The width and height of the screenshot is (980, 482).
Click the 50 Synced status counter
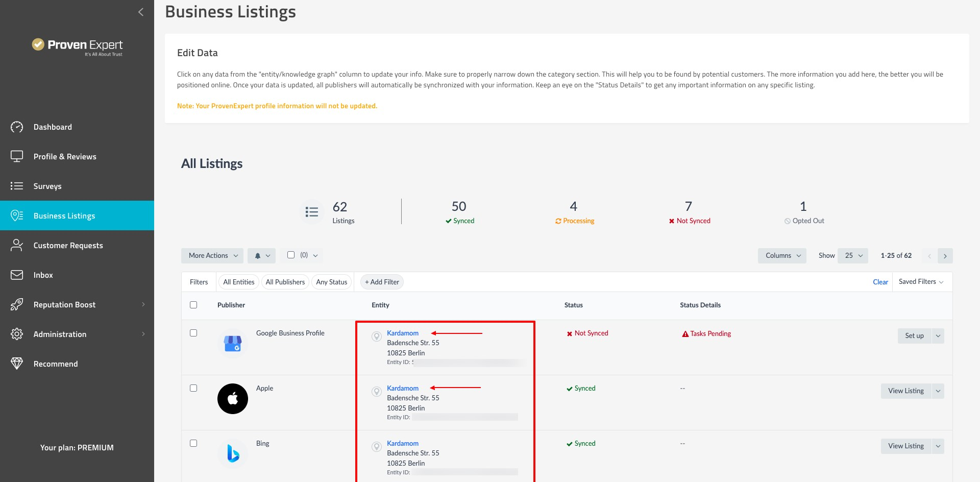click(459, 212)
